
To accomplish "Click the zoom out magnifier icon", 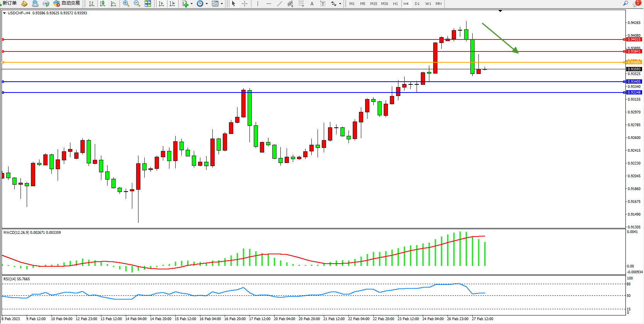I will (x=137, y=3).
